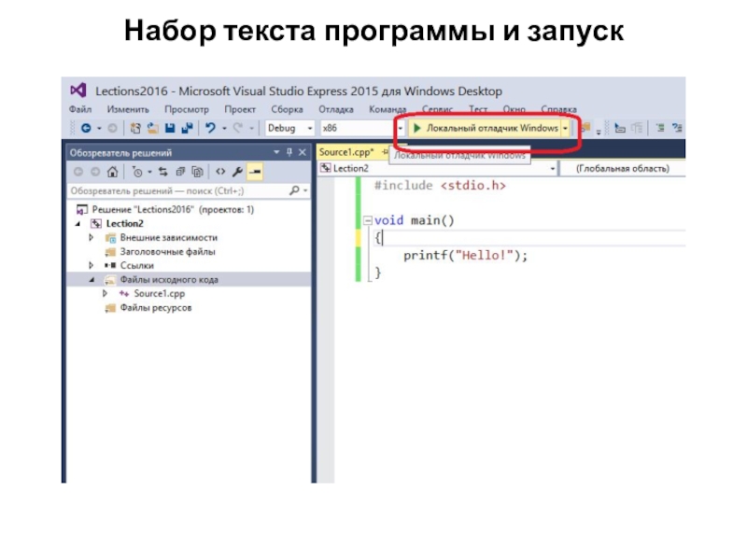Click the Undo arrow in the toolbar
This screenshot has width=747, height=560.
[x=211, y=128]
